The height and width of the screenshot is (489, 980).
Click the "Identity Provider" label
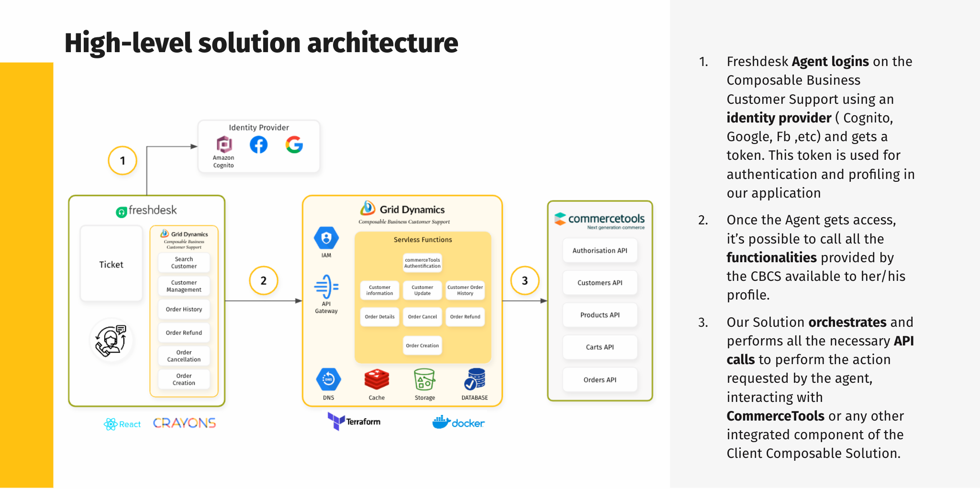click(259, 128)
